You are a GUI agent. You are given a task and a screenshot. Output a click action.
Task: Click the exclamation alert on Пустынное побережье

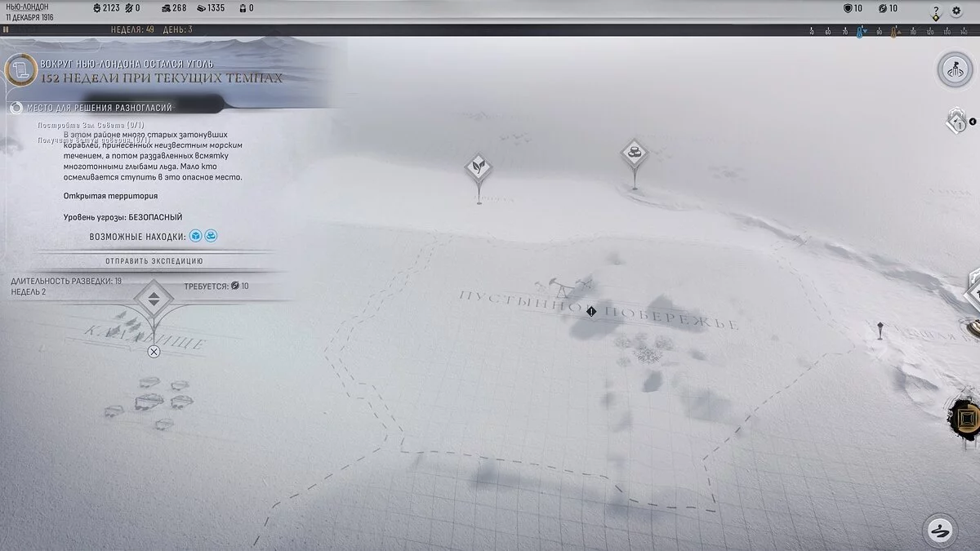591,311
